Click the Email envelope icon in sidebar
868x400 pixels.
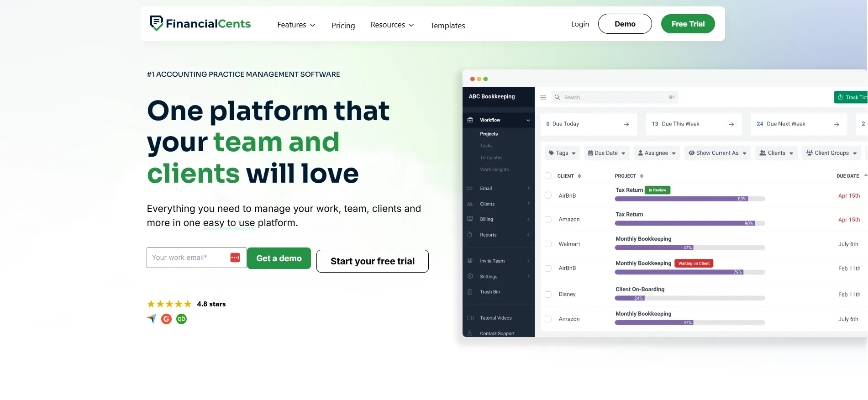pos(470,188)
